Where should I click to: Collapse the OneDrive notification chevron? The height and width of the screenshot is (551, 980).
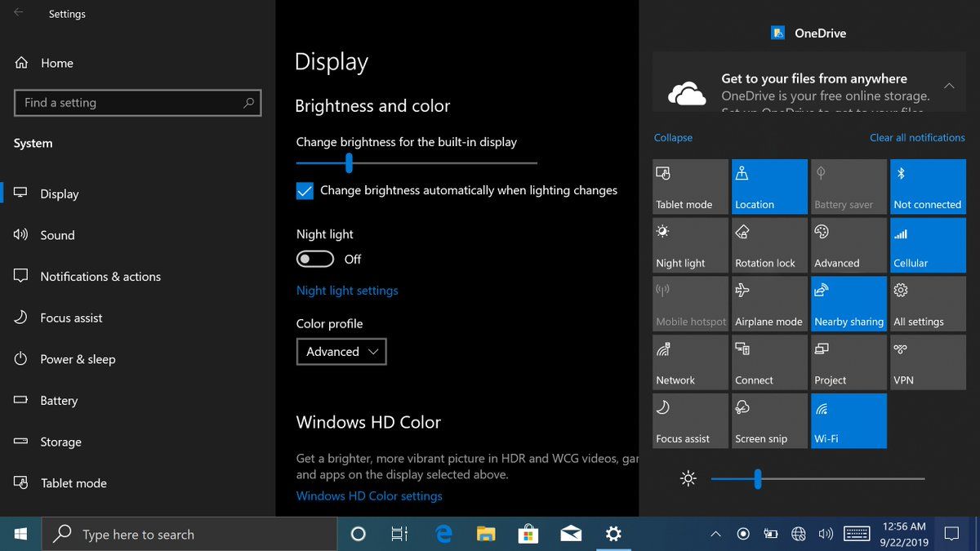tap(949, 86)
